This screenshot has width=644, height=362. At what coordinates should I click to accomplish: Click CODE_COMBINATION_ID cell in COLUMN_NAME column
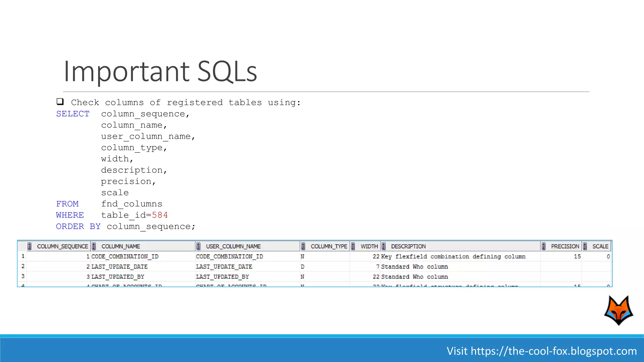125,256
